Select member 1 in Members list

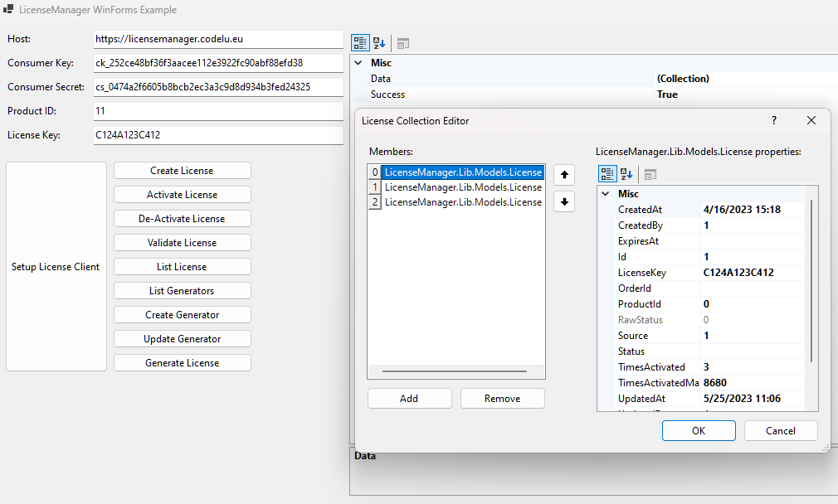456,187
